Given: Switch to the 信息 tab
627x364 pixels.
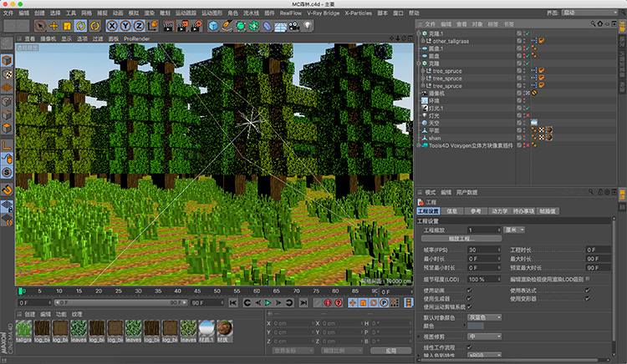Looking at the screenshot, I should pos(451,211).
